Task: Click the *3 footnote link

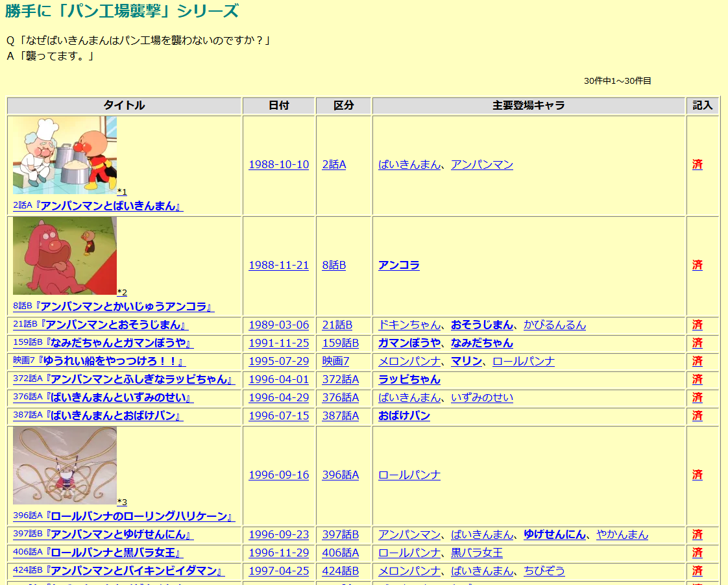Action: (122, 502)
